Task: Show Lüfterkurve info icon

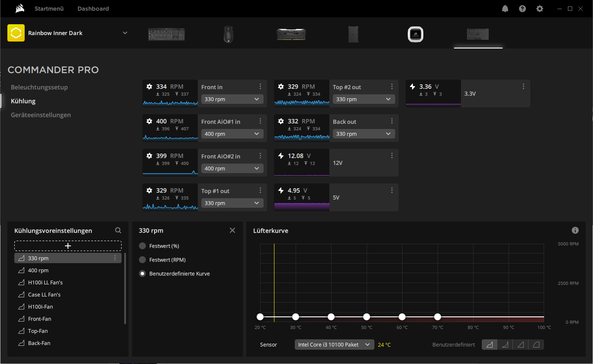Action: 575,230
